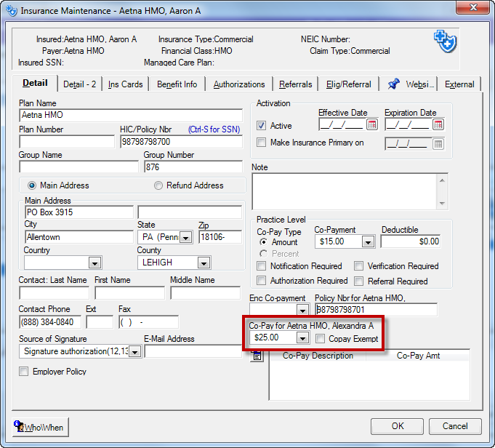Click the co-pay list icon beside Co-Pay Description
Image resolution: width=495 pixels, height=448 pixels.
[257, 356]
